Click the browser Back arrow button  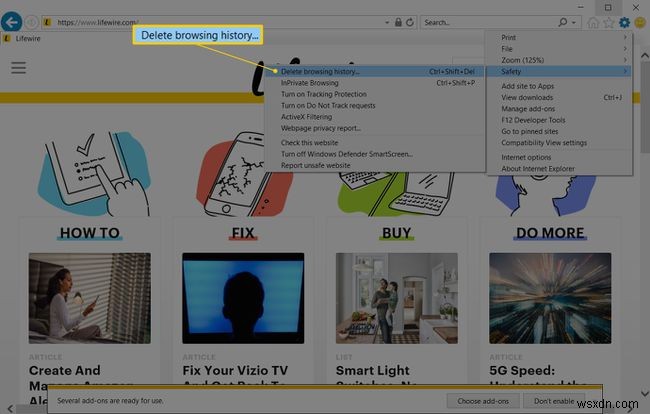pos(12,22)
